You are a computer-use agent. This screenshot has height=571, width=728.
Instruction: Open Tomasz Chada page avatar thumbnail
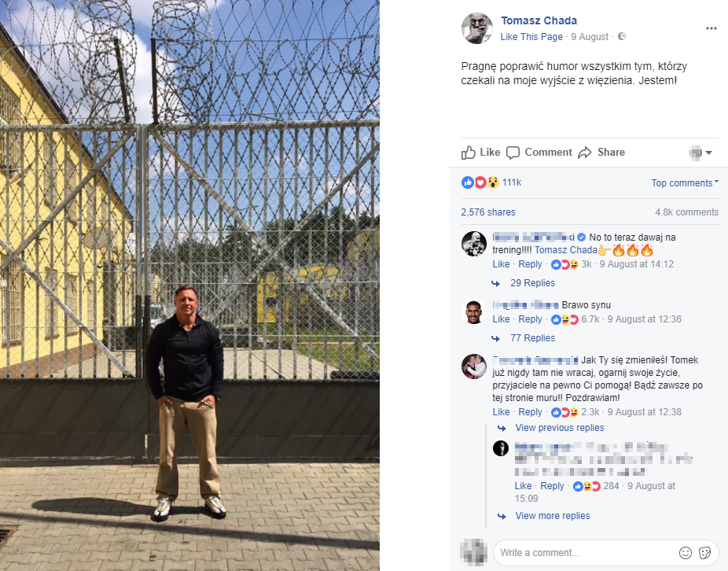point(477,28)
